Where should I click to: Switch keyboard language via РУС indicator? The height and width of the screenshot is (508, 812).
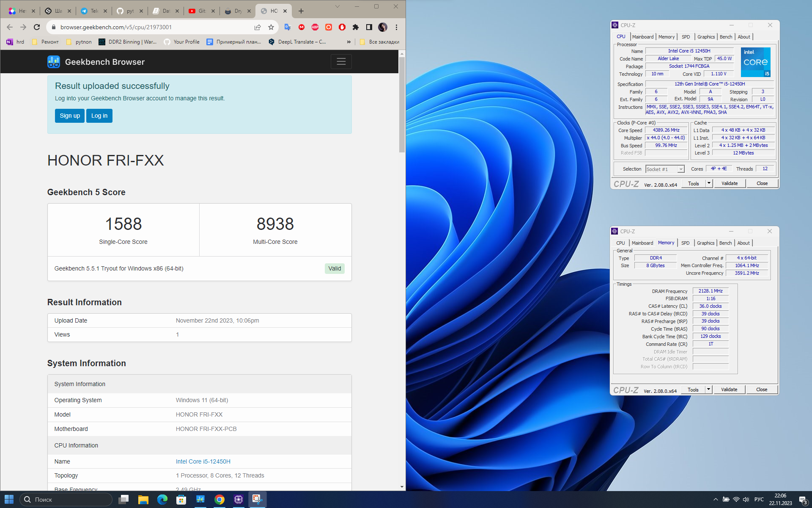click(759, 500)
